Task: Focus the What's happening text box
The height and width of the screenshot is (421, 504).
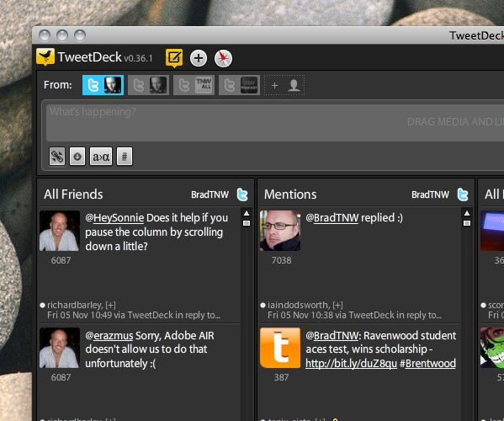Action: (x=275, y=123)
